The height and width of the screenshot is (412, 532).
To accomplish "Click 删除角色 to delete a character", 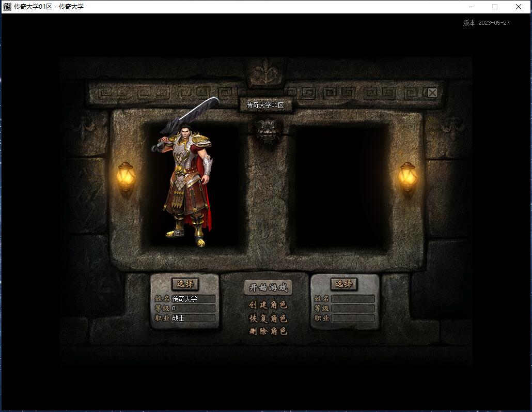I will coord(268,331).
